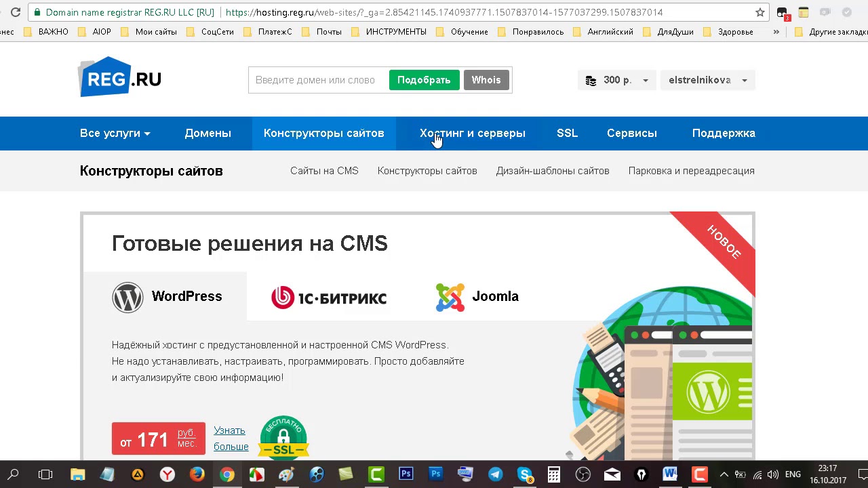Click the ENG language indicator
This screenshot has width=868, height=488.
pyautogui.click(x=793, y=474)
